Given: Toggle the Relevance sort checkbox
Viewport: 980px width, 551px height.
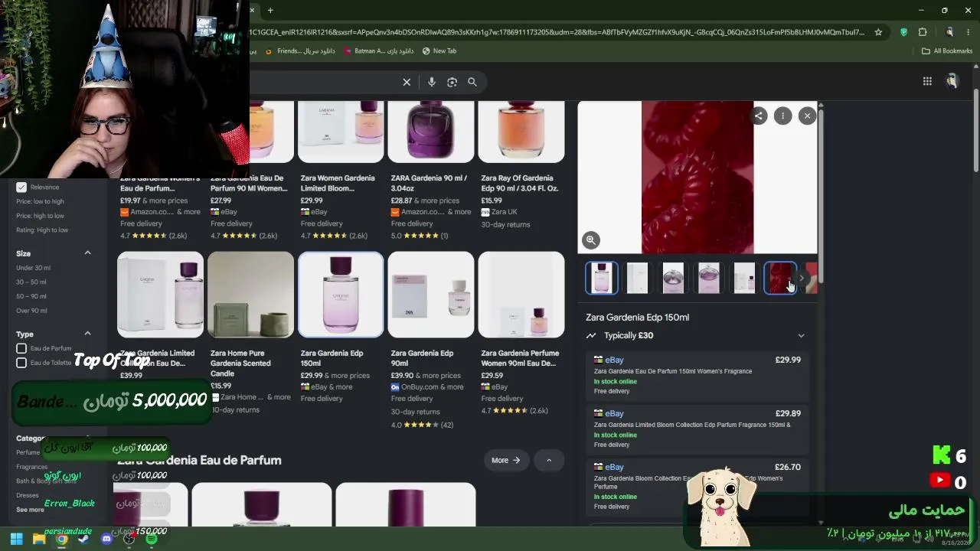Looking at the screenshot, I should click(21, 187).
